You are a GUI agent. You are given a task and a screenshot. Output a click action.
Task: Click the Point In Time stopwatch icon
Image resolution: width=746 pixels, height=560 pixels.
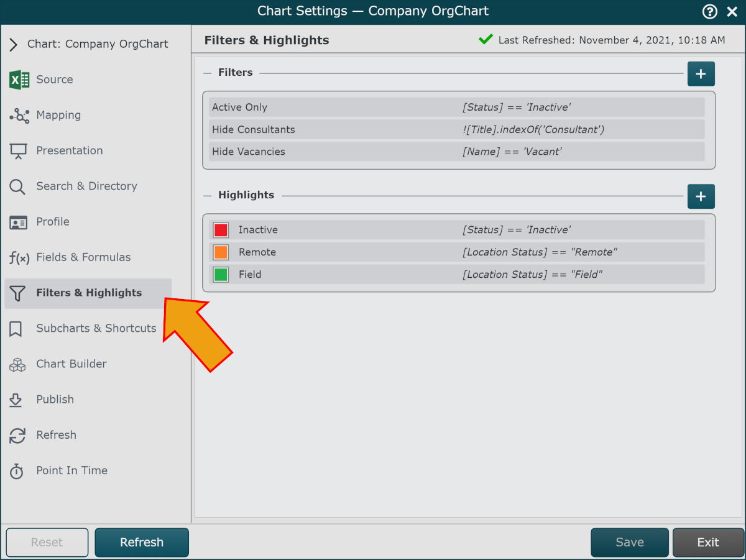pos(17,471)
